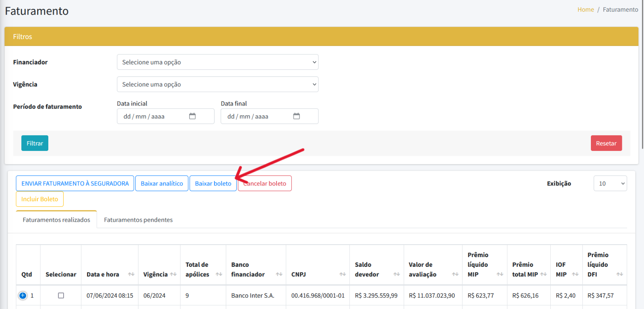Click Enviar Faturamento à Seguradora
Image resolution: width=644 pixels, height=309 pixels.
[x=75, y=183]
